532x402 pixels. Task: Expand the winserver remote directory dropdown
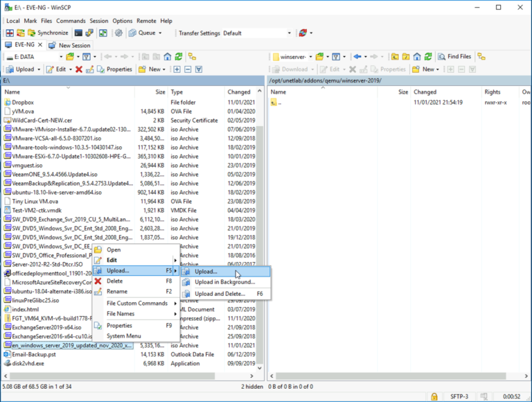pos(310,57)
